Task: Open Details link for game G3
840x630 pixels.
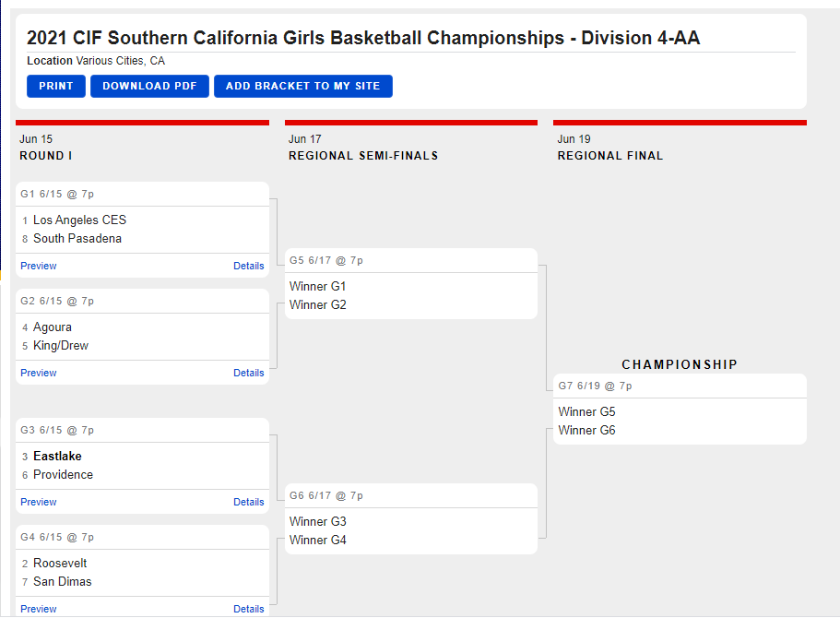Action: click(249, 502)
